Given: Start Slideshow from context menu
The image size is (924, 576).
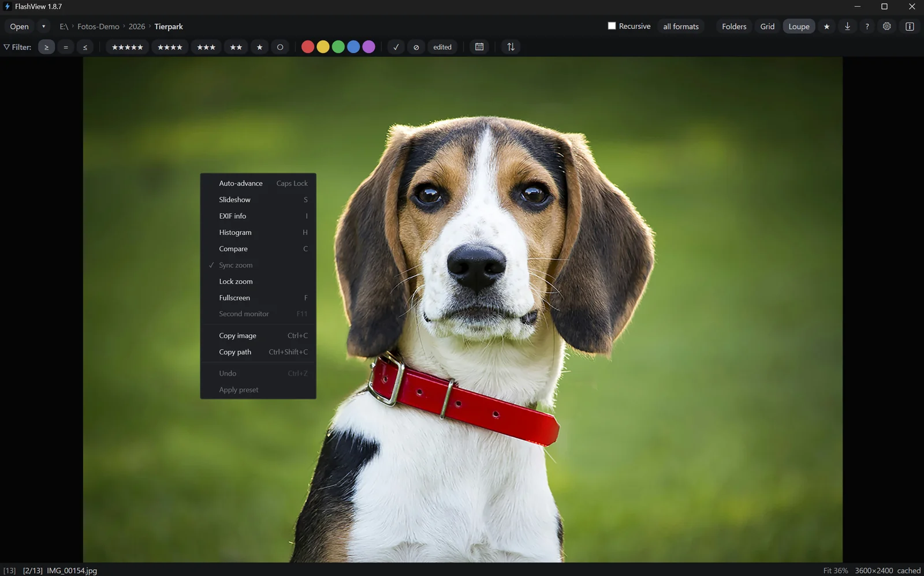Looking at the screenshot, I should pyautogui.click(x=258, y=200).
